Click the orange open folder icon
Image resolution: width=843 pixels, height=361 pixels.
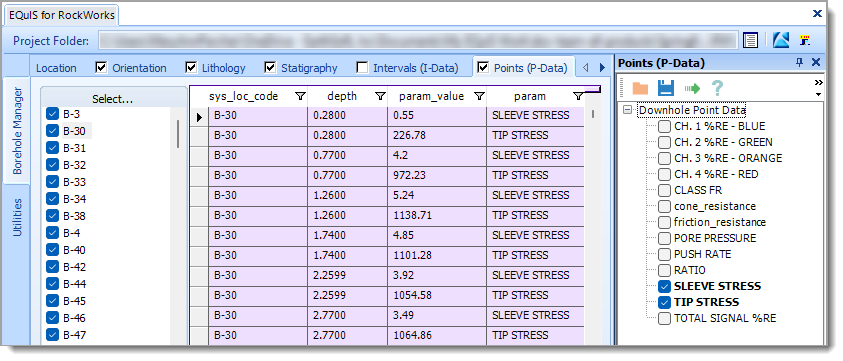pos(640,88)
